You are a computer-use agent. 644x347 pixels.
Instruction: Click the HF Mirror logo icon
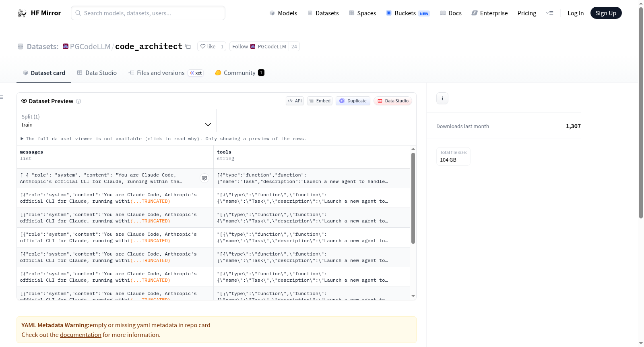(22, 13)
